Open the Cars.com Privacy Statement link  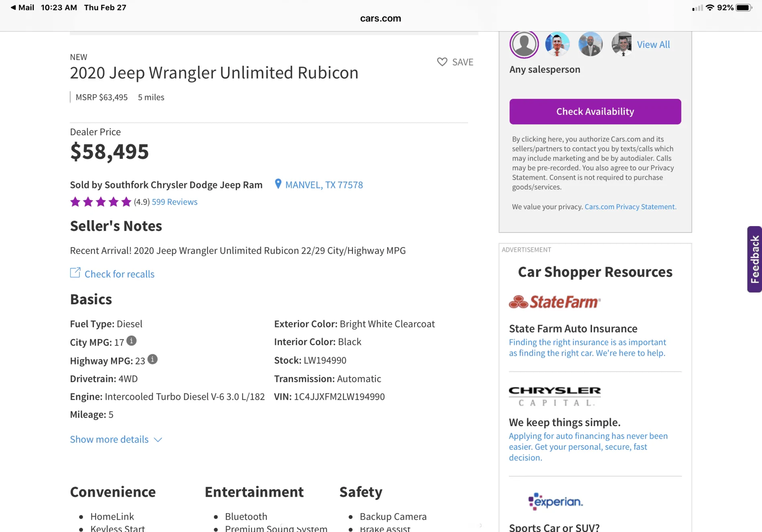630,207
